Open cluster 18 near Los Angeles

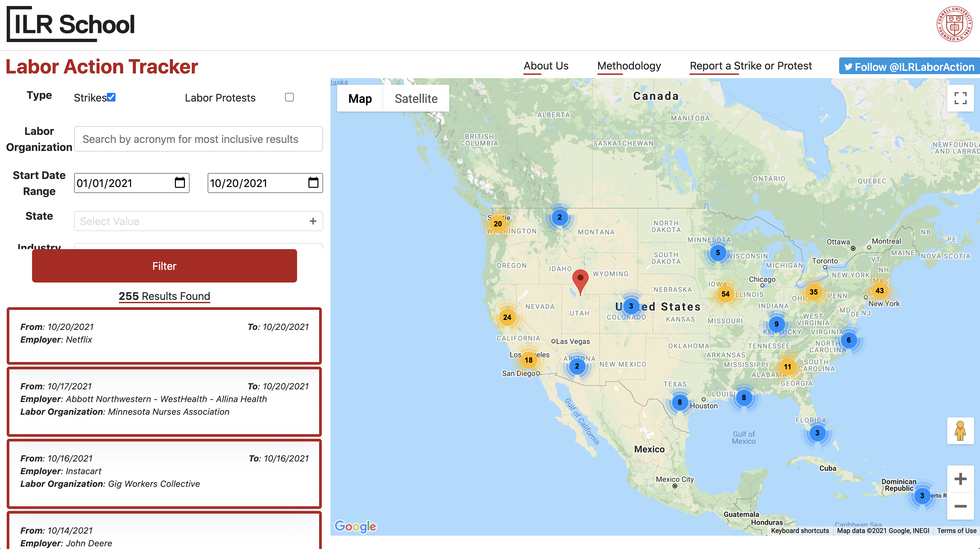coord(528,360)
